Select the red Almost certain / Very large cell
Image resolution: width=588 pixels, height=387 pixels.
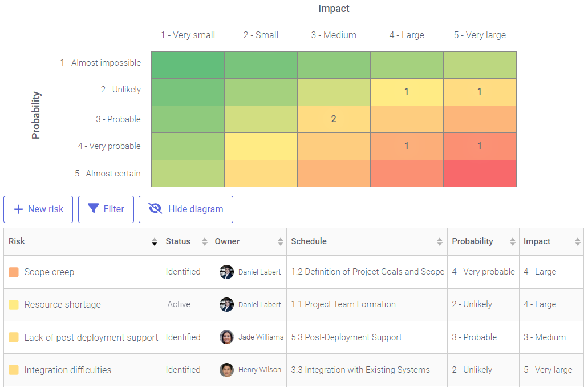pyautogui.click(x=480, y=174)
